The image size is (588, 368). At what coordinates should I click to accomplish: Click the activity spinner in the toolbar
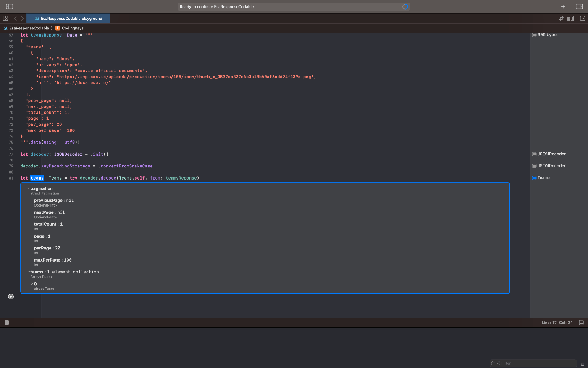[x=406, y=6]
